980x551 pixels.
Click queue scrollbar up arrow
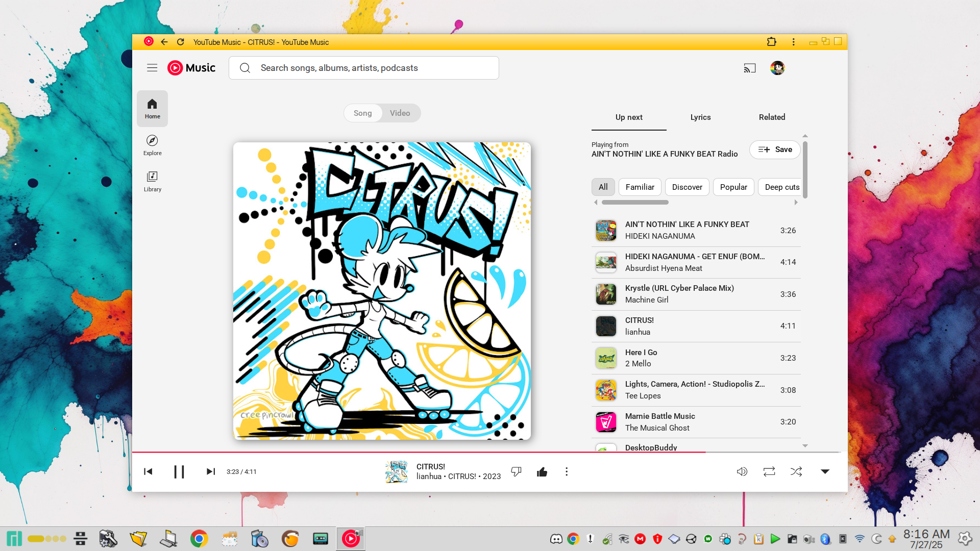805,136
